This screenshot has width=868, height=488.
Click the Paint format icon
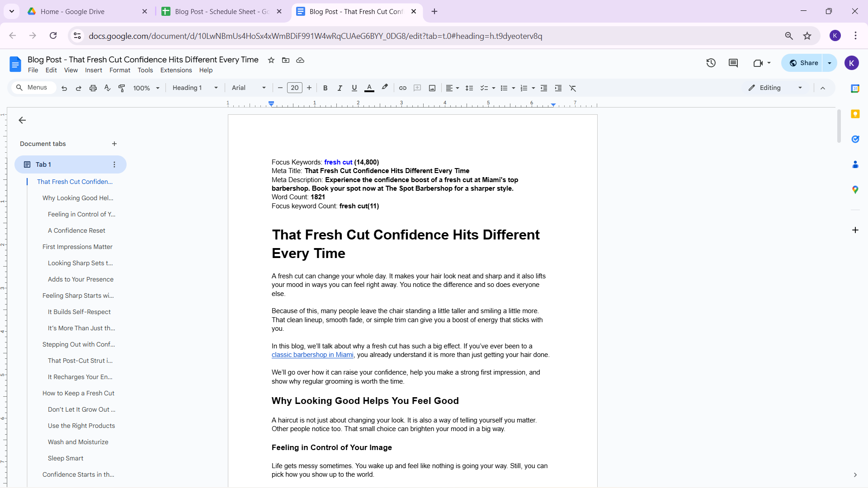(122, 88)
